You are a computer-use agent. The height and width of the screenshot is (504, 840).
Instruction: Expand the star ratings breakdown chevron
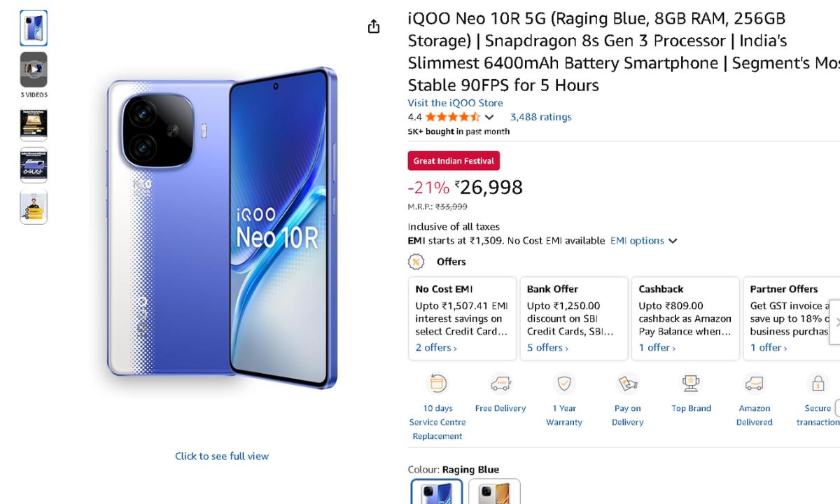click(489, 117)
